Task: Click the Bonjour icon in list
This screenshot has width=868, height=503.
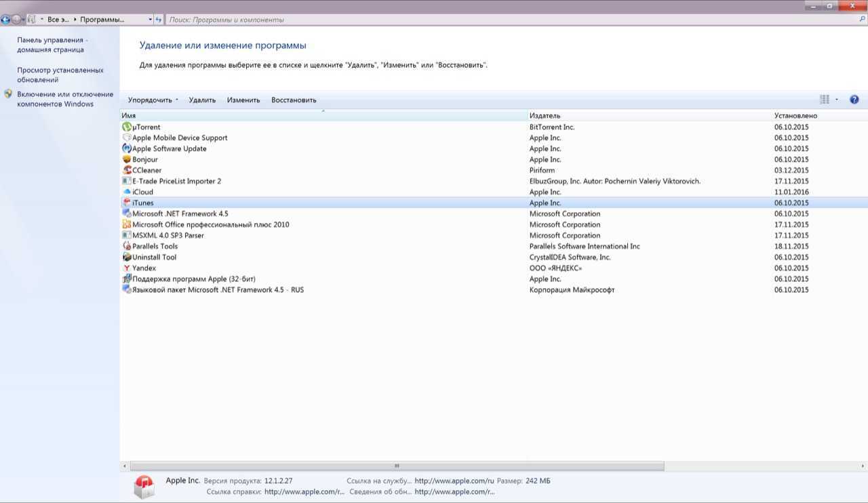Action: tap(127, 159)
